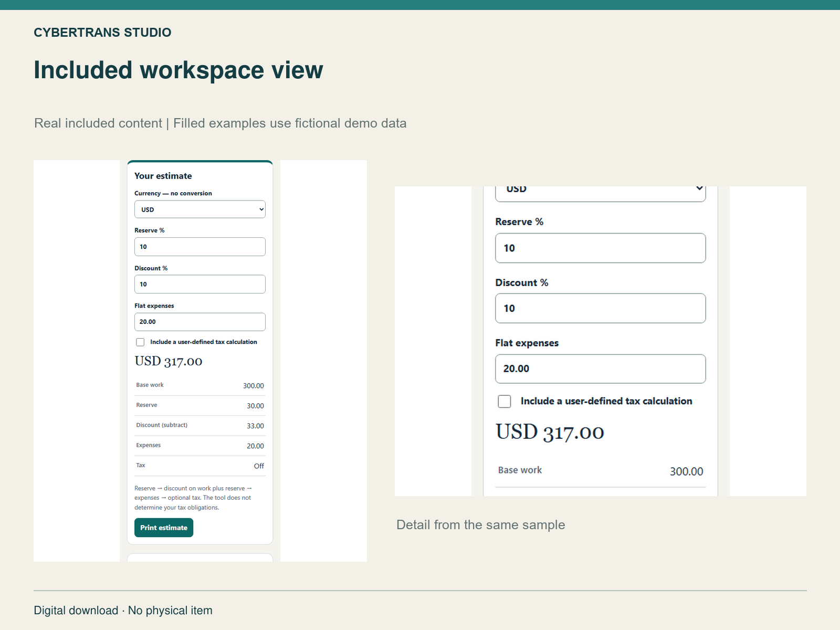Tick the tax calculation checkbox in left sample
Screen dimensions: 840x630
(x=140, y=342)
